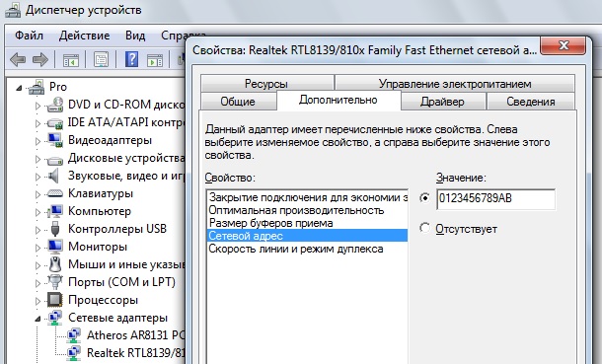The height and width of the screenshot is (364, 602).
Task: Select the Сетевой адрес property
Action: tap(308, 236)
